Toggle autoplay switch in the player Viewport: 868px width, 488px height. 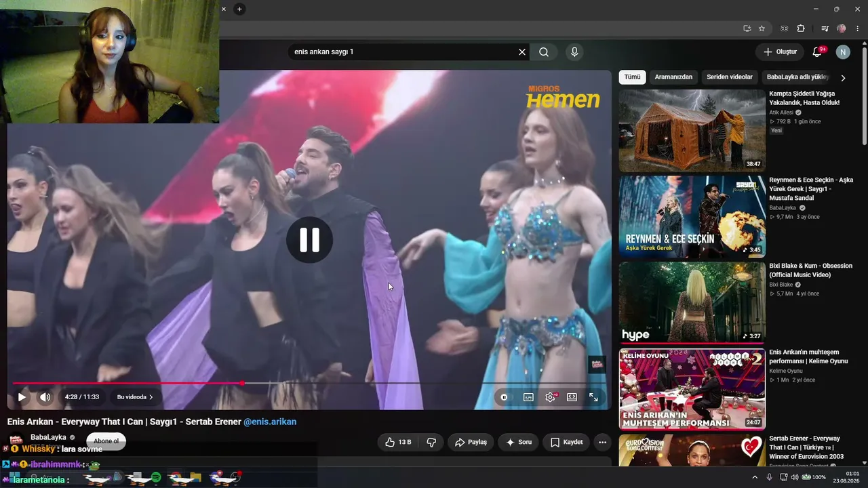click(504, 397)
